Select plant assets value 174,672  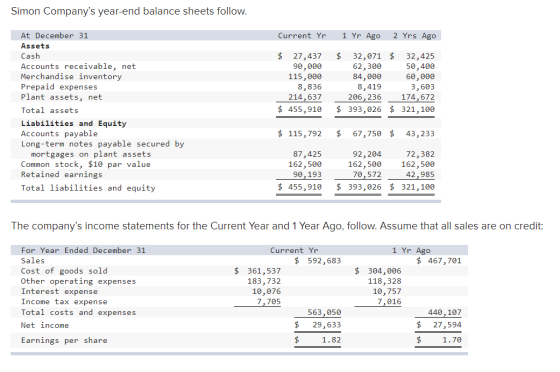[418, 97]
